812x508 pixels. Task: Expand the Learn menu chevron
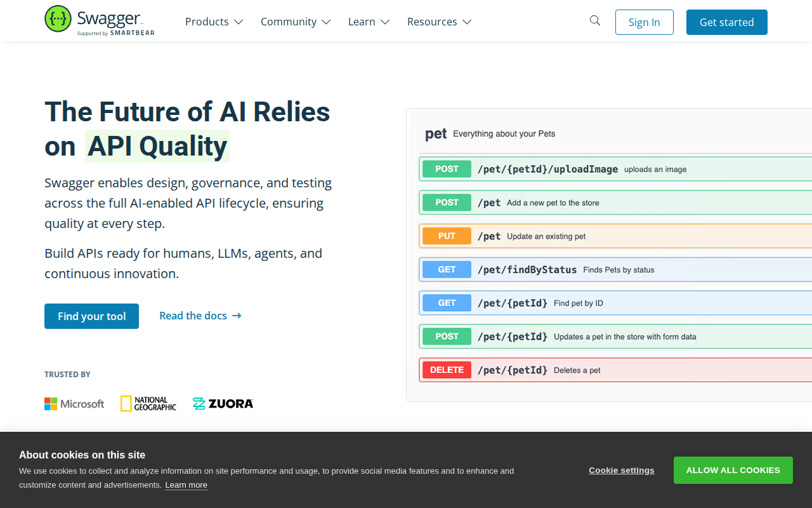click(x=385, y=22)
